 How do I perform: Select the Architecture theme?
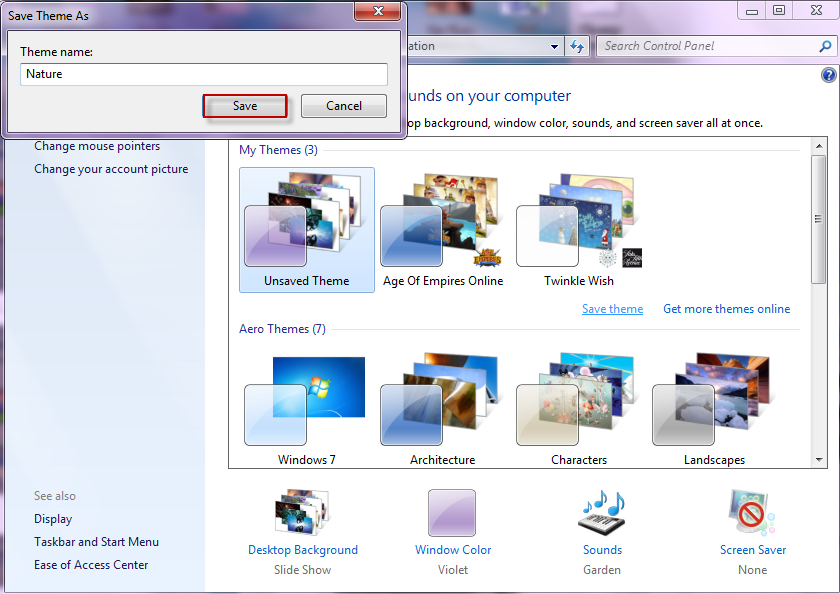click(x=442, y=410)
